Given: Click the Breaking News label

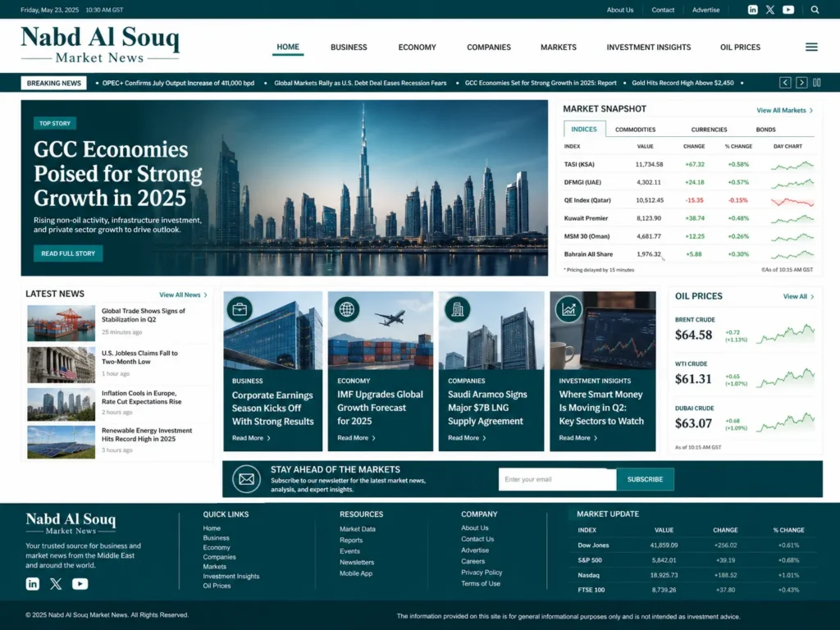Looking at the screenshot, I should (53, 83).
